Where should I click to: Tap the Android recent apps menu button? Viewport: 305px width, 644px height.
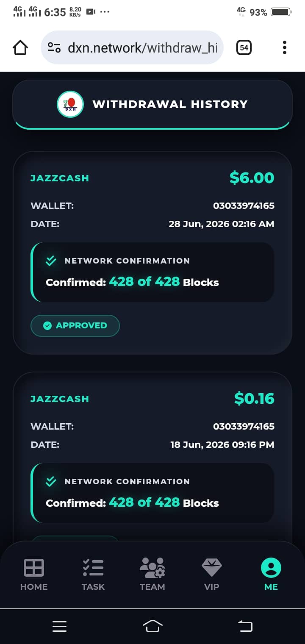(59, 626)
